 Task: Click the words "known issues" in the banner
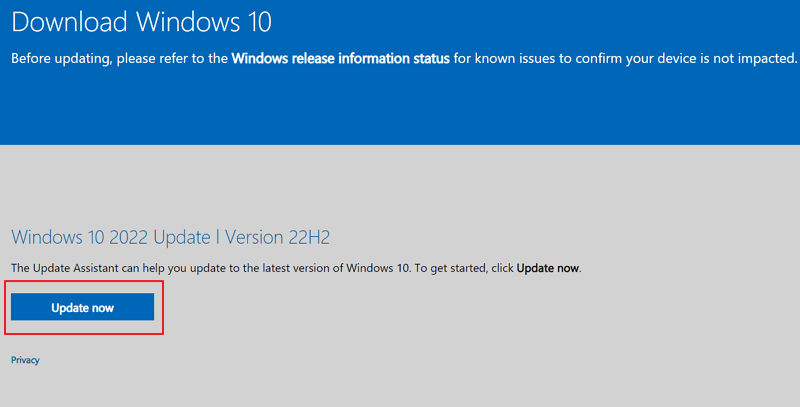coord(522,59)
